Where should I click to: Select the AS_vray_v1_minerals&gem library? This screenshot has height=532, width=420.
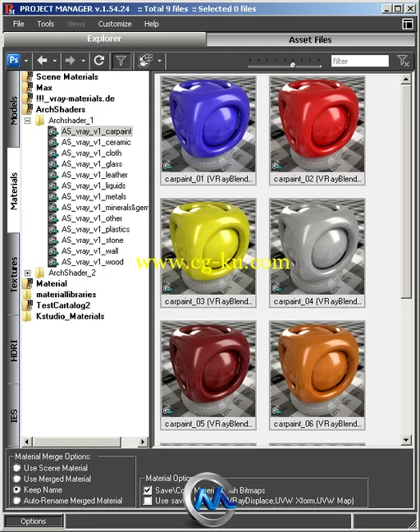[104, 208]
